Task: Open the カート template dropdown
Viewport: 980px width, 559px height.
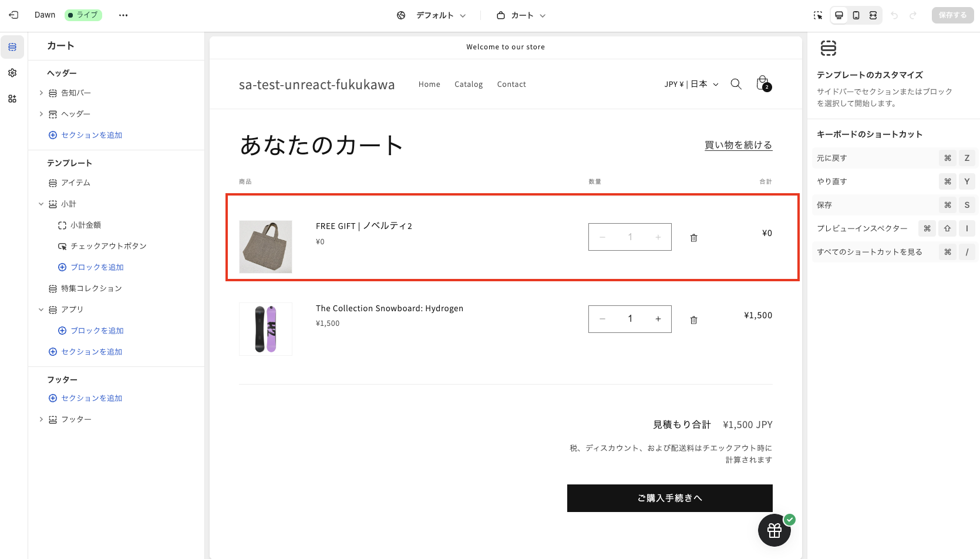Action: click(521, 15)
